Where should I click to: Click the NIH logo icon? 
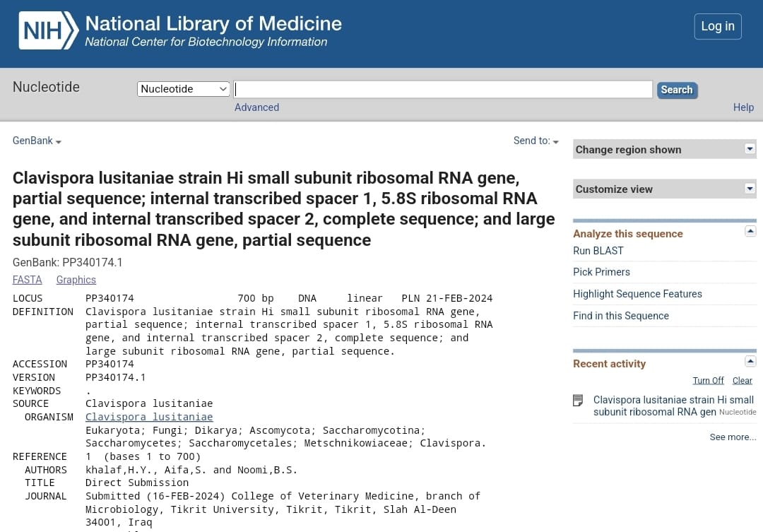click(48, 31)
